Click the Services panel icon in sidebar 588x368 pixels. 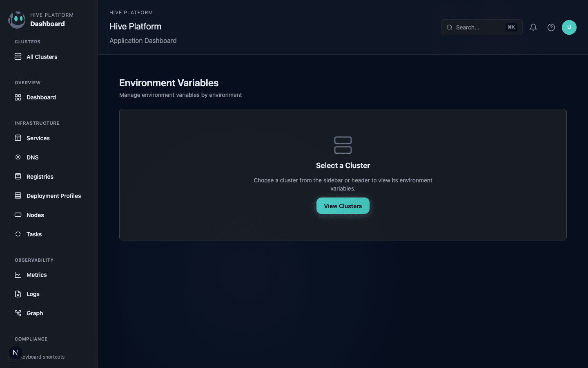[x=18, y=138]
